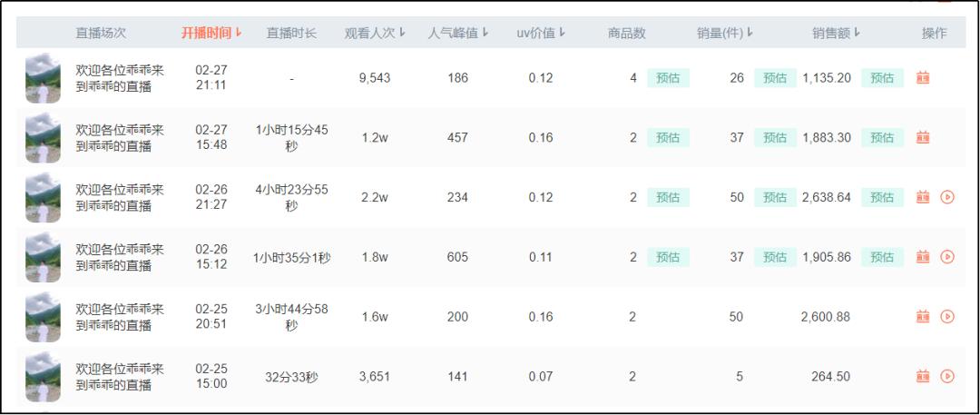
Task: Play replay of 02-26 21:27 session
Action: 947,197
